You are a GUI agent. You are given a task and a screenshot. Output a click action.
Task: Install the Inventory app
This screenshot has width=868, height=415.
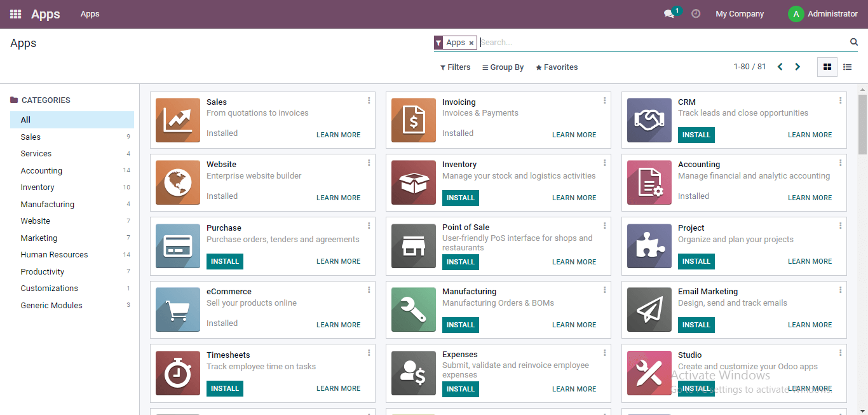click(461, 198)
